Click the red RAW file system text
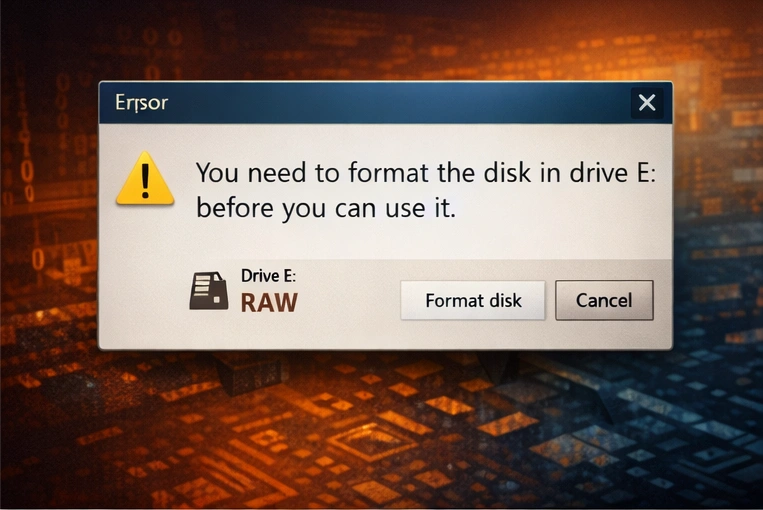 click(269, 303)
